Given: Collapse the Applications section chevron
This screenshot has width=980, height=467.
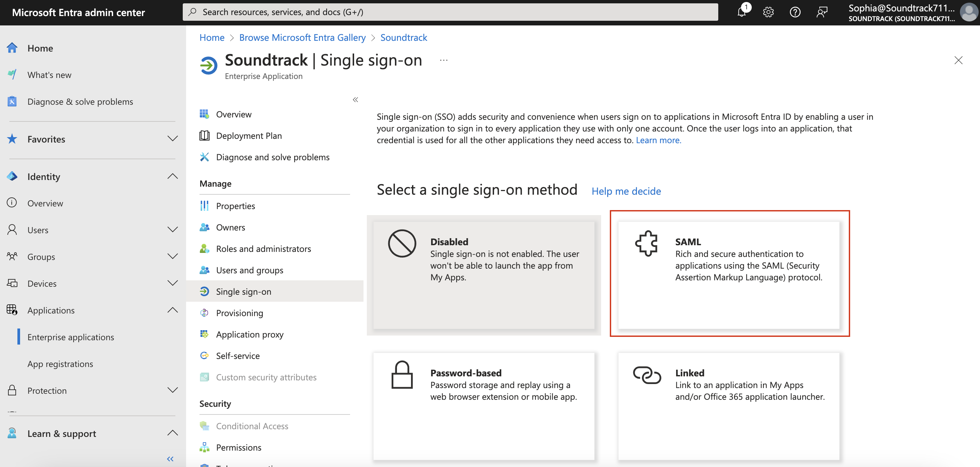Looking at the screenshot, I should [173, 310].
